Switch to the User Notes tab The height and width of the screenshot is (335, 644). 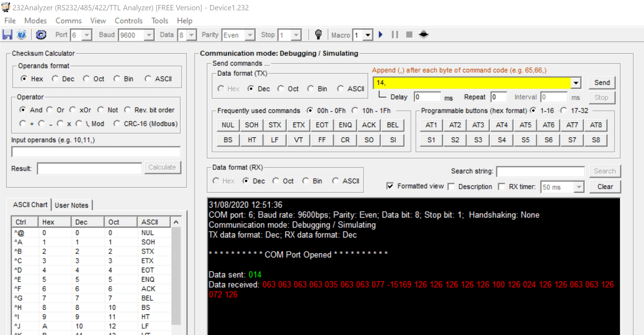(72, 205)
